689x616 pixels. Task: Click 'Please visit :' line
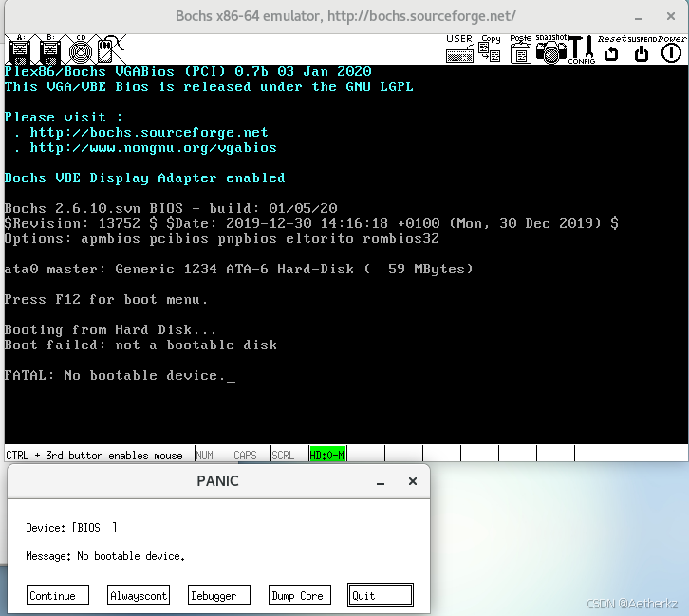coord(64,118)
